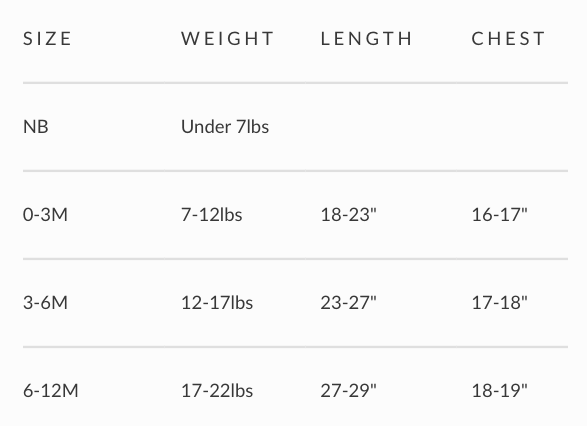The width and height of the screenshot is (587, 426).
Task: Click the 17-22lbs weight value
Action: click(217, 391)
